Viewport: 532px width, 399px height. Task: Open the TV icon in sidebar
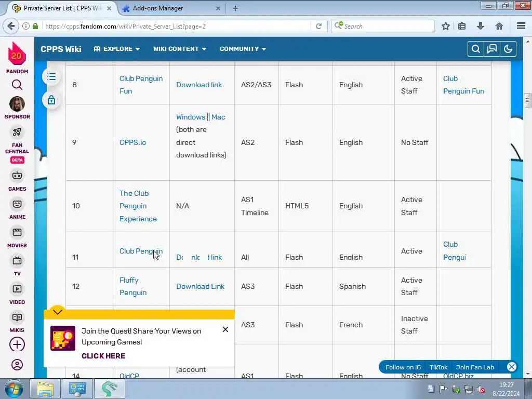(x=17, y=261)
